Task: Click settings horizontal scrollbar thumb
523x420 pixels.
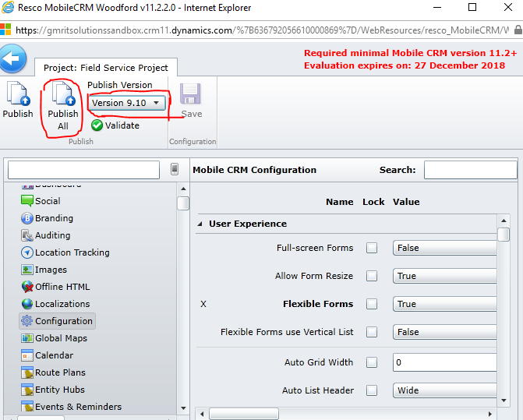Action: (244, 414)
